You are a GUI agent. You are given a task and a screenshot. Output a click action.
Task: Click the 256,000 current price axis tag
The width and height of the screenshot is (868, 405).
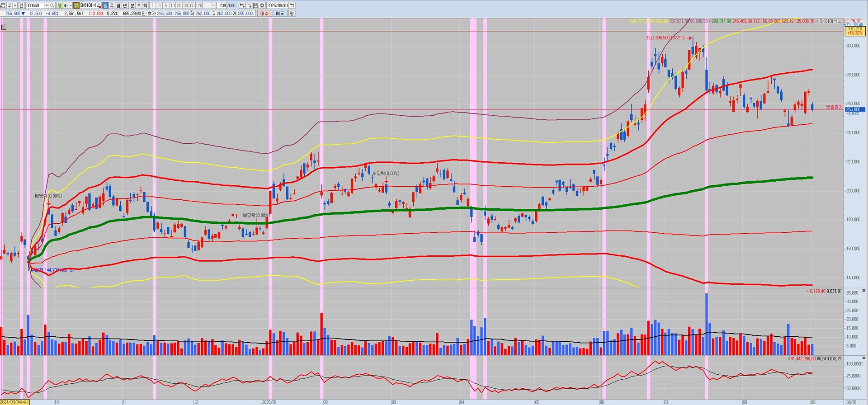click(855, 109)
